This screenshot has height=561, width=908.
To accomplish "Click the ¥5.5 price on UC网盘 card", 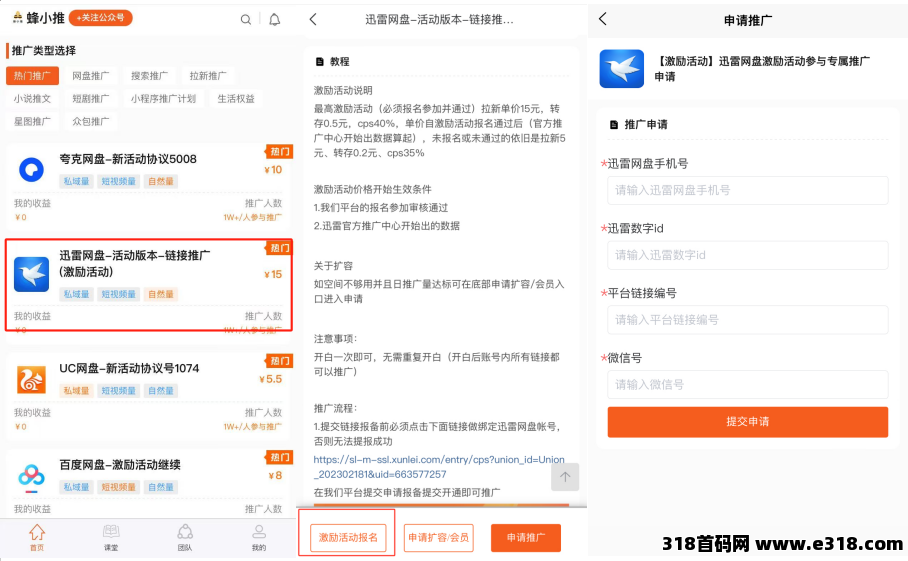I will pyautogui.click(x=270, y=379).
